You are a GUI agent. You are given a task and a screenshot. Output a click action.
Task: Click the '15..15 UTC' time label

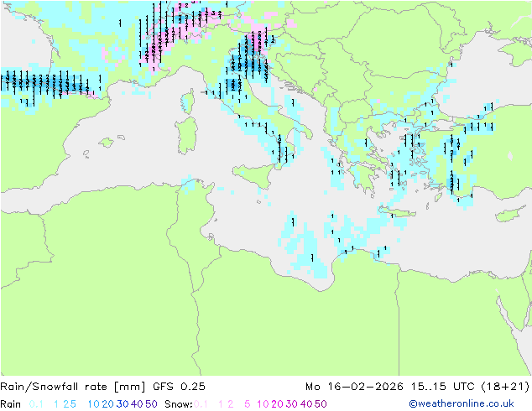pyautogui.click(x=444, y=387)
